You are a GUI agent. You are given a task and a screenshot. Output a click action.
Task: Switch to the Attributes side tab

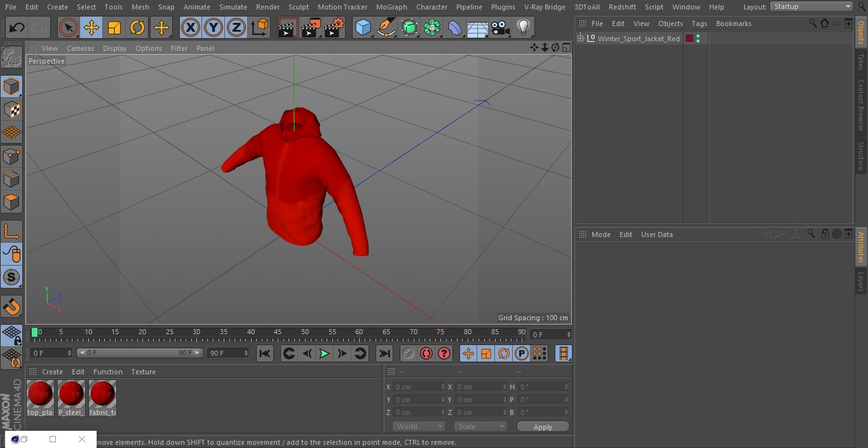tap(861, 247)
